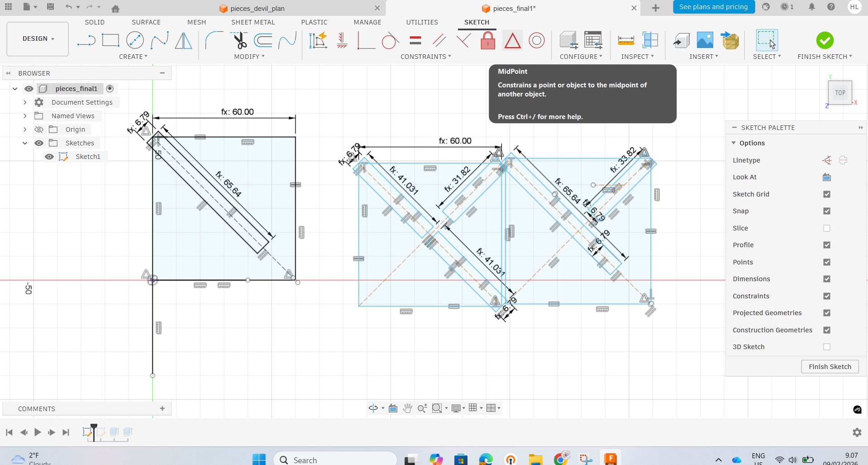The height and width of the screenshot is (465, 868).
Task: Expand the Named Views tree node
Action: (25, 116)
